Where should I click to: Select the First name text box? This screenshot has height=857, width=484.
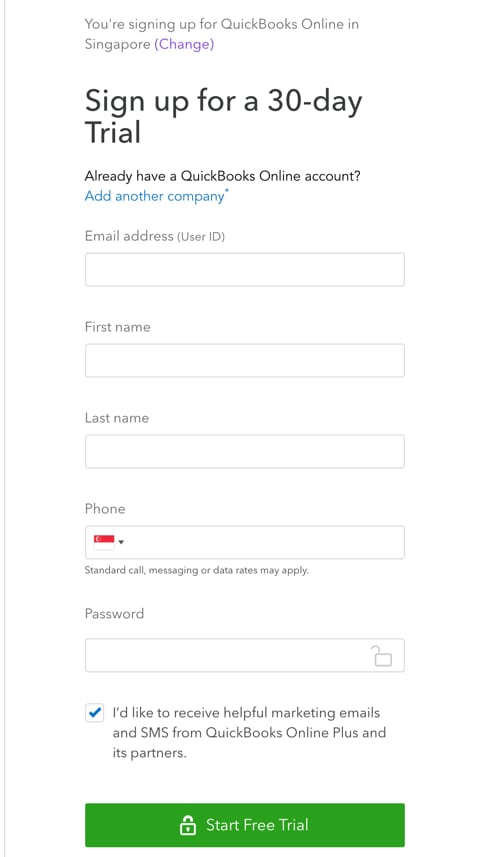pos(245,360)
